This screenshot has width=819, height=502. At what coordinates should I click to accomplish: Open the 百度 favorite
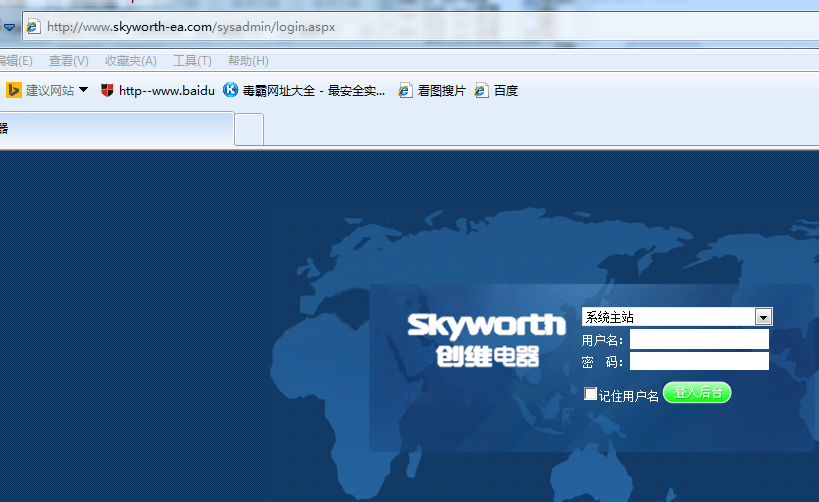506,90
